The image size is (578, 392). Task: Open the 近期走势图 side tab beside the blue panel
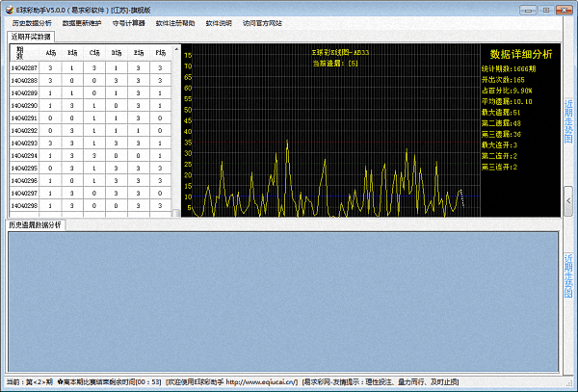tap(568, 275)
